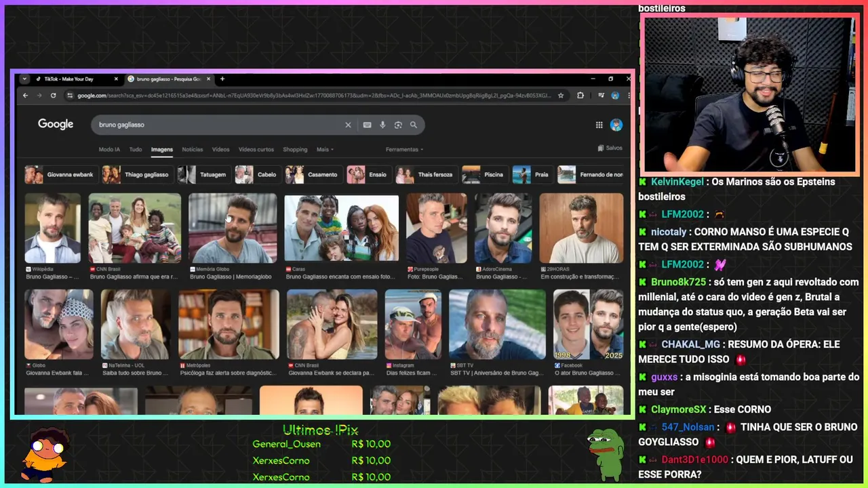This screenshot has width=868, height=488.
Task: Filter by Piscina chip
Action: pyautogui.click(x=485, y=174)
